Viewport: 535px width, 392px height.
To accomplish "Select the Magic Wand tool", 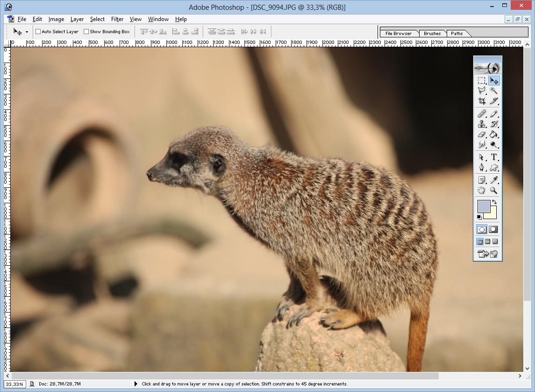I will point(494,91).
